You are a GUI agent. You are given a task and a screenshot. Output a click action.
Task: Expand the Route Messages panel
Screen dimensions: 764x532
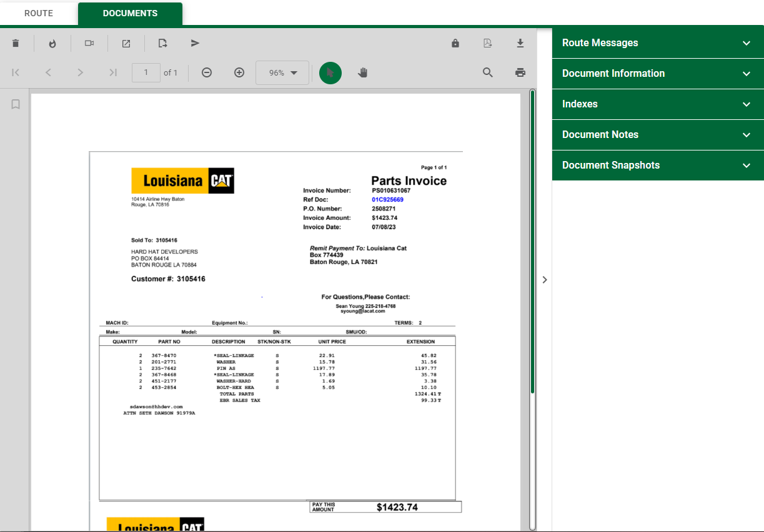[x=658, y=43]
